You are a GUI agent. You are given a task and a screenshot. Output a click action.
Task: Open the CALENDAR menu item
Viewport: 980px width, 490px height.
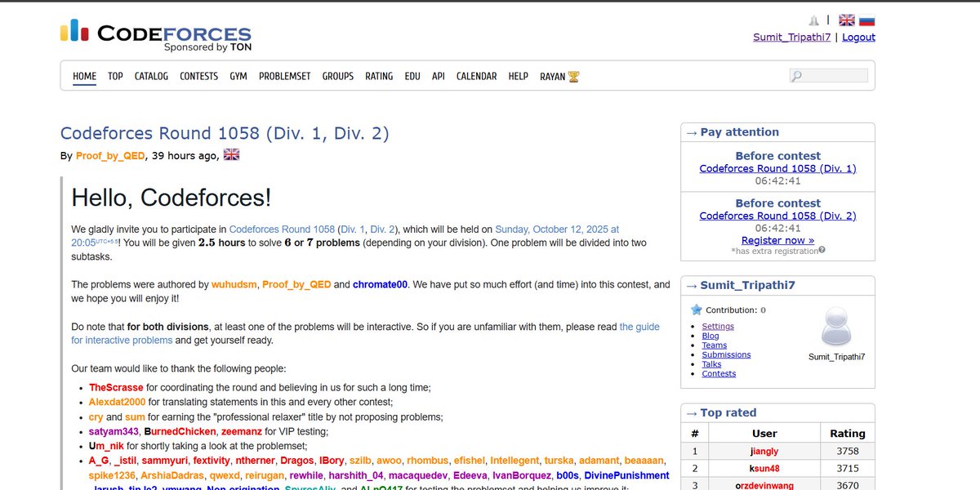(476, 76)
